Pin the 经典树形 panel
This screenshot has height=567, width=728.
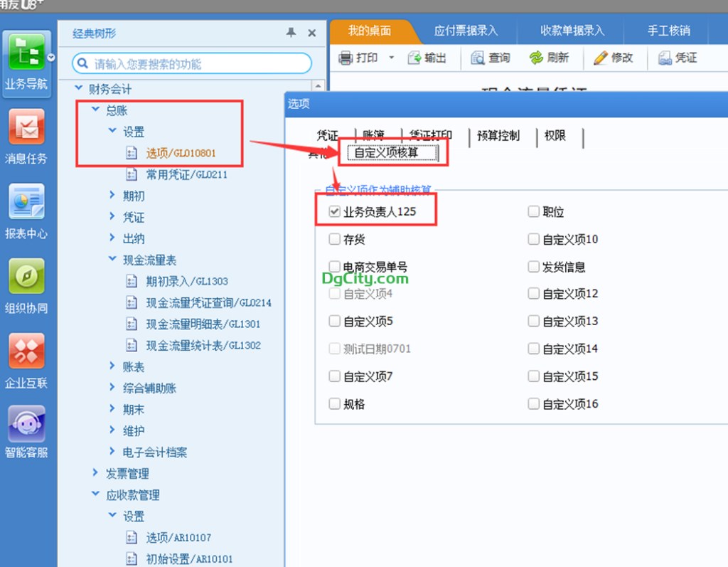coord(291,33)
